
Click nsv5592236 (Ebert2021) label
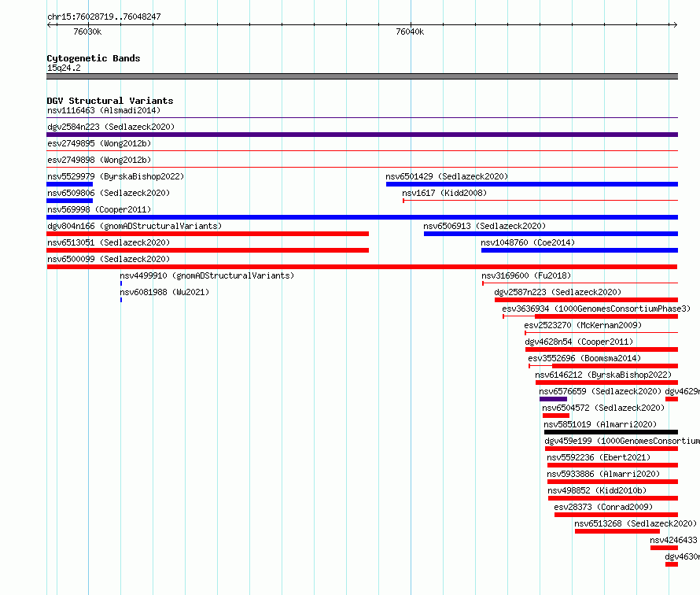click(599, 457)
